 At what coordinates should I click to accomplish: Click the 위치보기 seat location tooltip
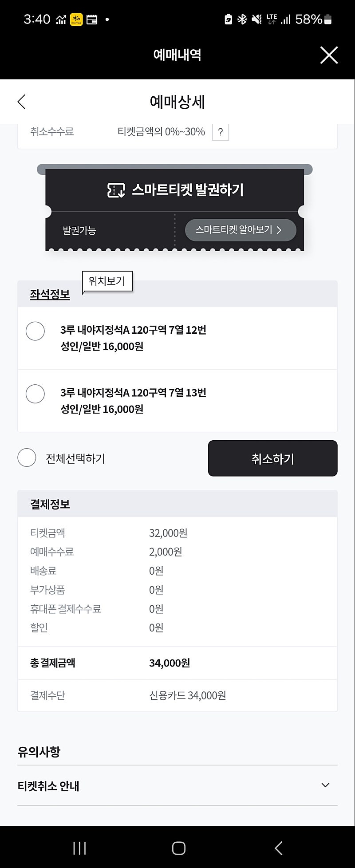tap(107, 282)
